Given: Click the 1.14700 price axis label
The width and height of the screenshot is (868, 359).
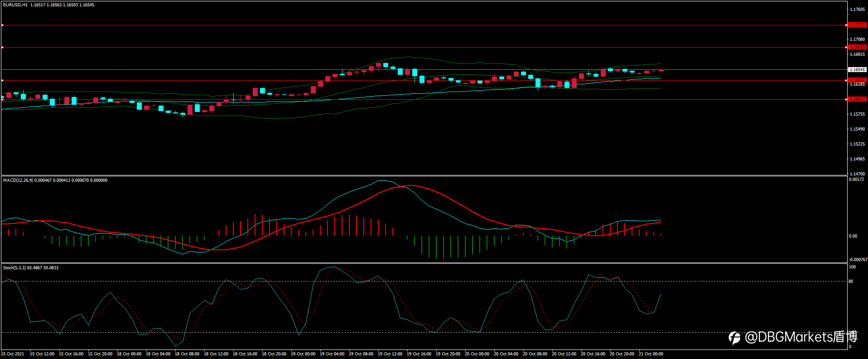Looking at the screenshot, I should (x=857, y=174).
